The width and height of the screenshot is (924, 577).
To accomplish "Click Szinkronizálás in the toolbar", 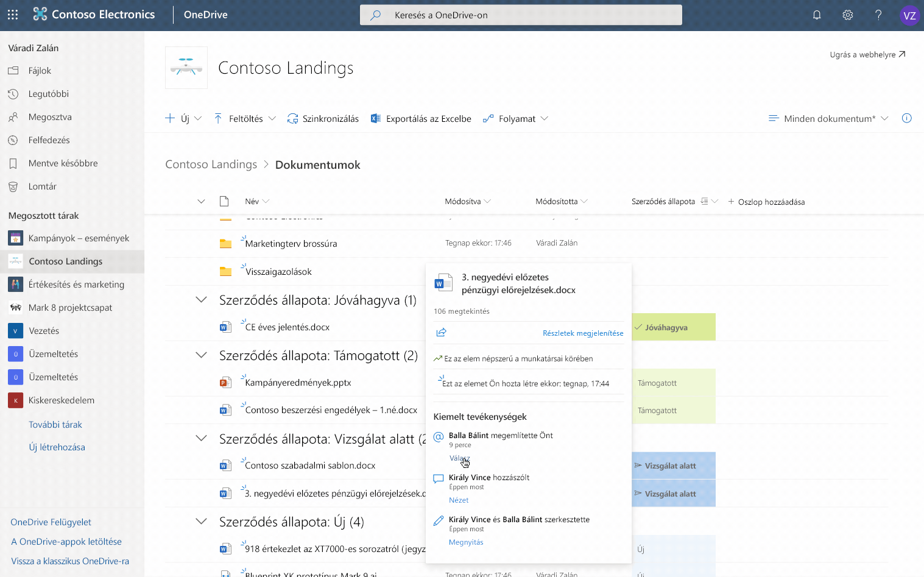I will 323,119.
